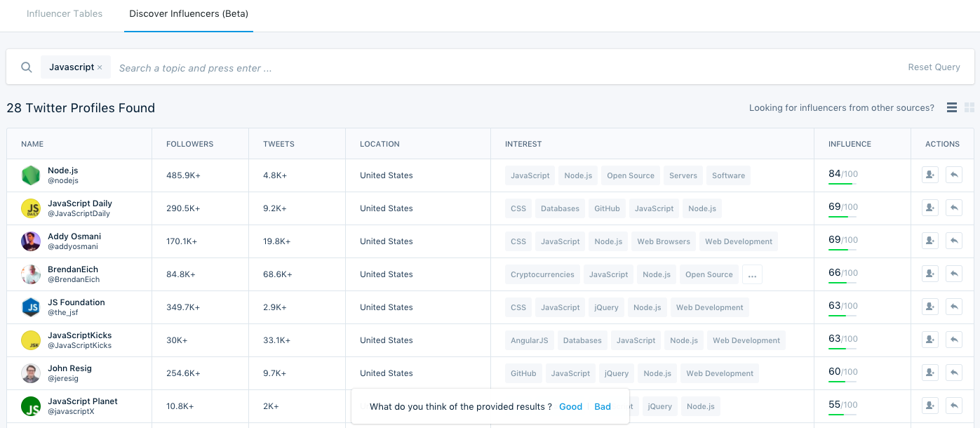Remove the Javascript search tag
Screen dimensions: 980x428
tap(100, 67)
